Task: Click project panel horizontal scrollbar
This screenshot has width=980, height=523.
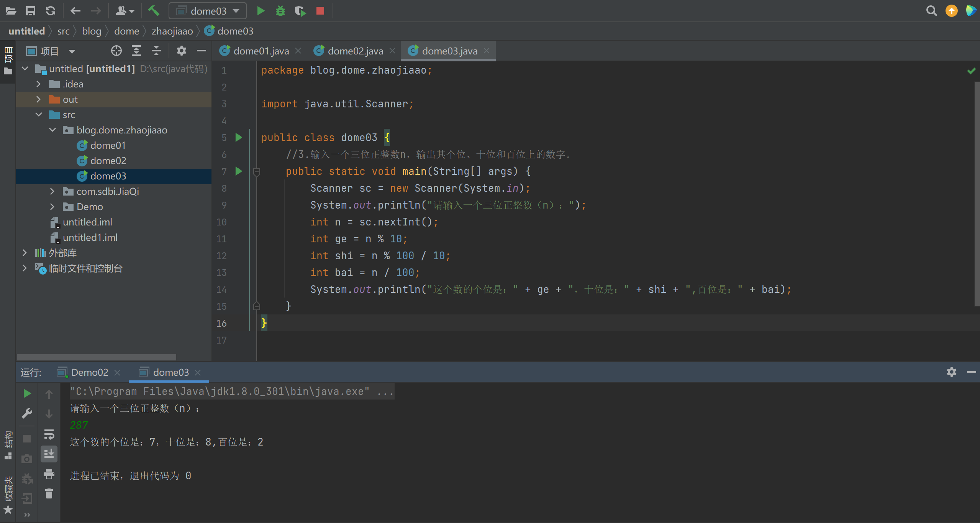Action: click(96, 357)
